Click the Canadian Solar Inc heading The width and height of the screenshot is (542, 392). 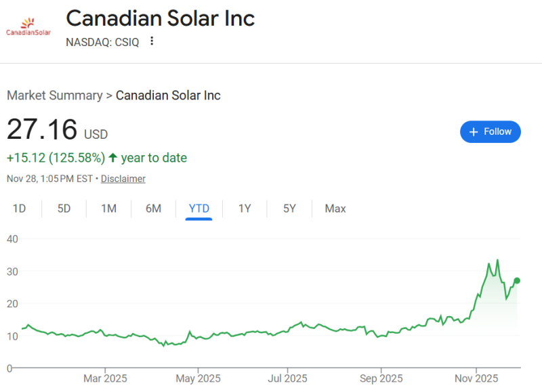click(x=160, y=18)
